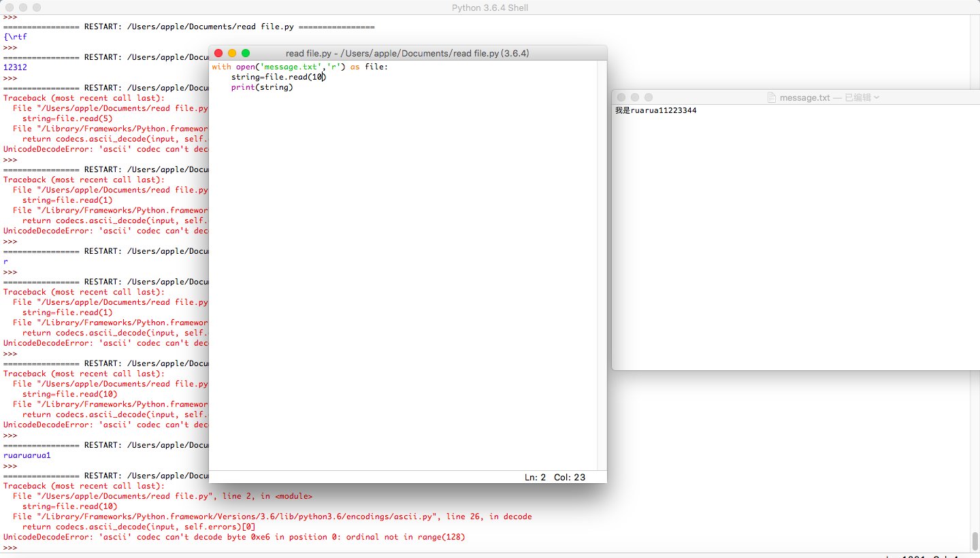Close the read file.py editor window
The width and height of the screenshot is (980, 558).
218,53
